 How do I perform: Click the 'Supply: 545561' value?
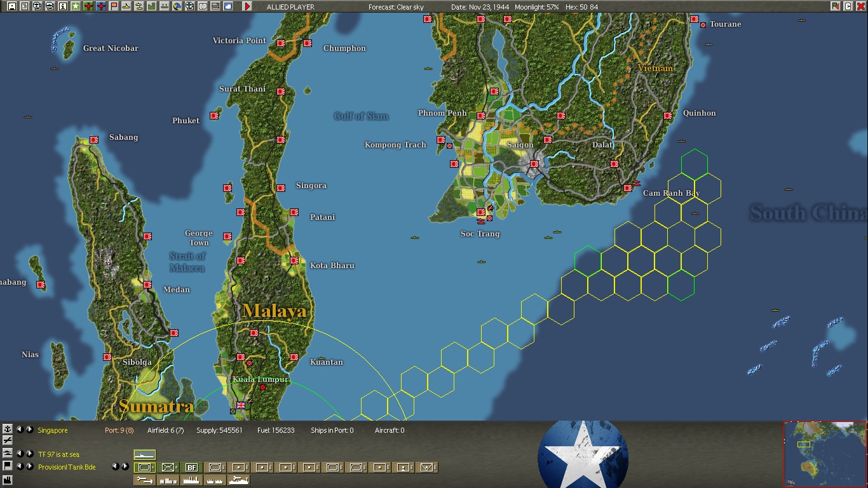220,430
